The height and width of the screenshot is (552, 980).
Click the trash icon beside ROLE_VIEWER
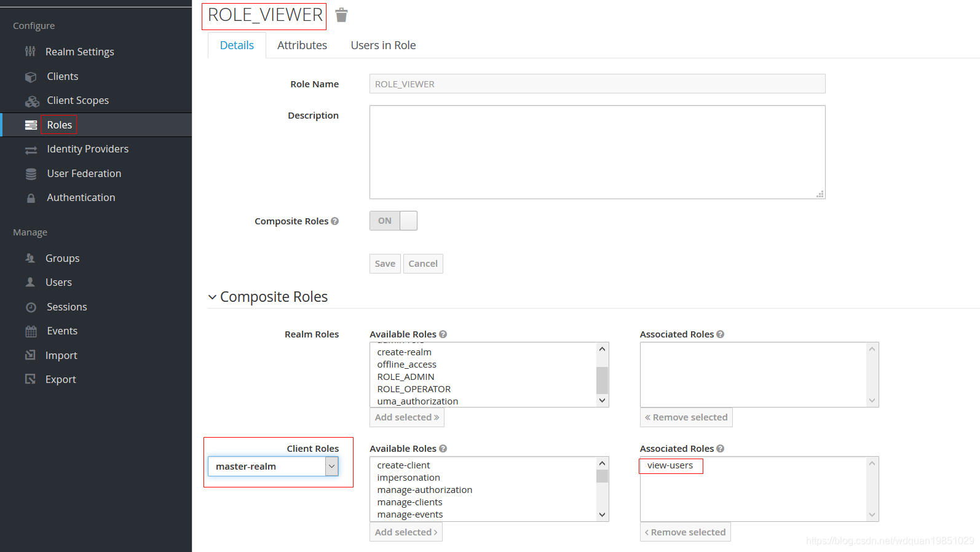(x=342, y=15)
